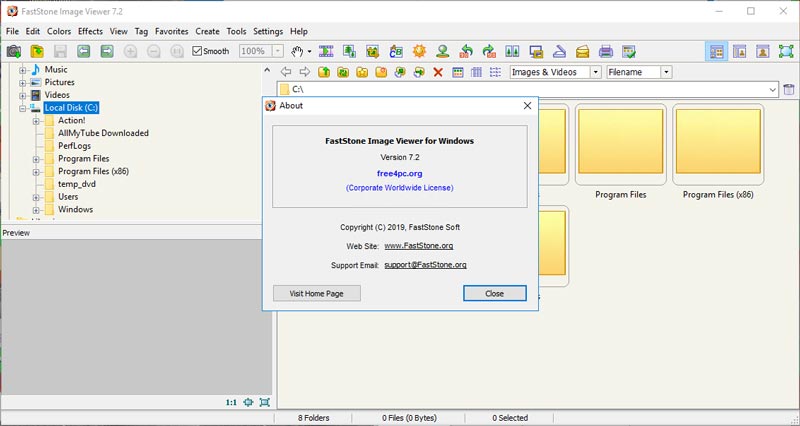Click the red X delete icon
The width and height of the screenshot is (800, 426).
coord(438,72)
